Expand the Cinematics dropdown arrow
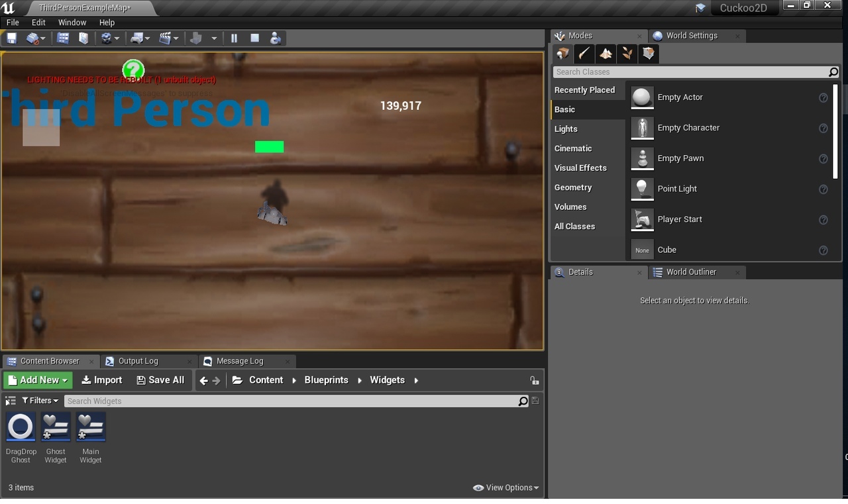 (x=177, y=38)
